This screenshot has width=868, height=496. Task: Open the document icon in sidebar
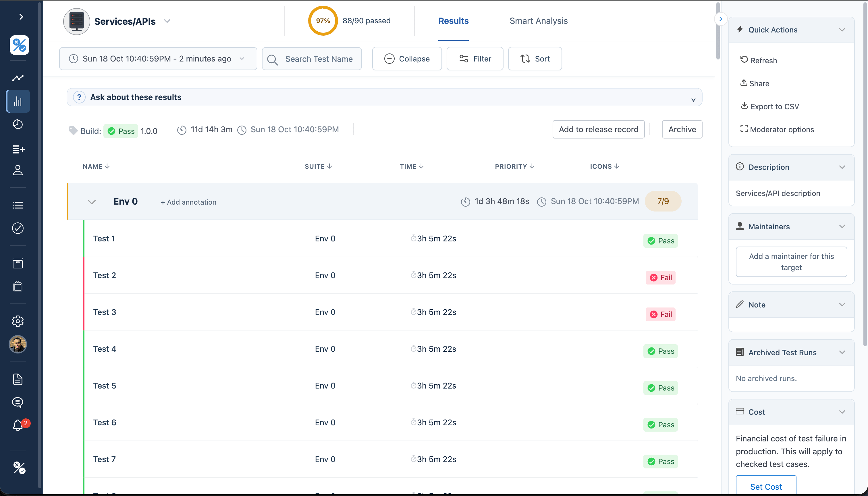[18, 379]
